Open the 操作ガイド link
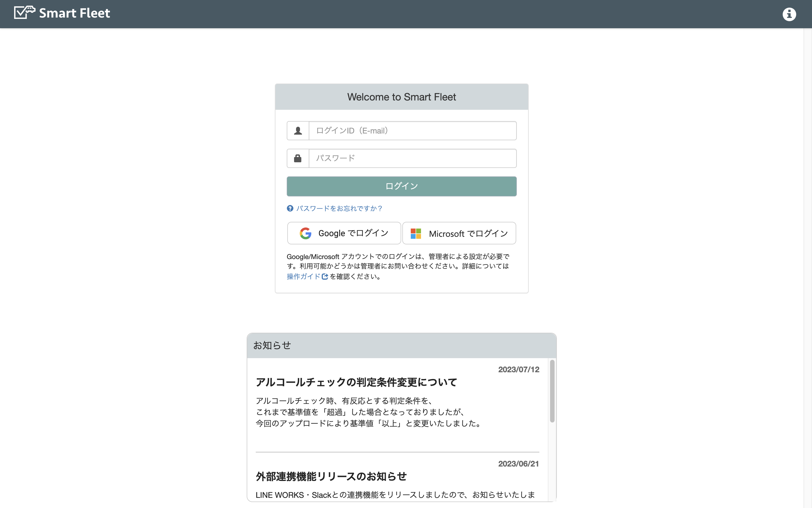The height and width of the screenshot is (508, 812). [304, 277]
